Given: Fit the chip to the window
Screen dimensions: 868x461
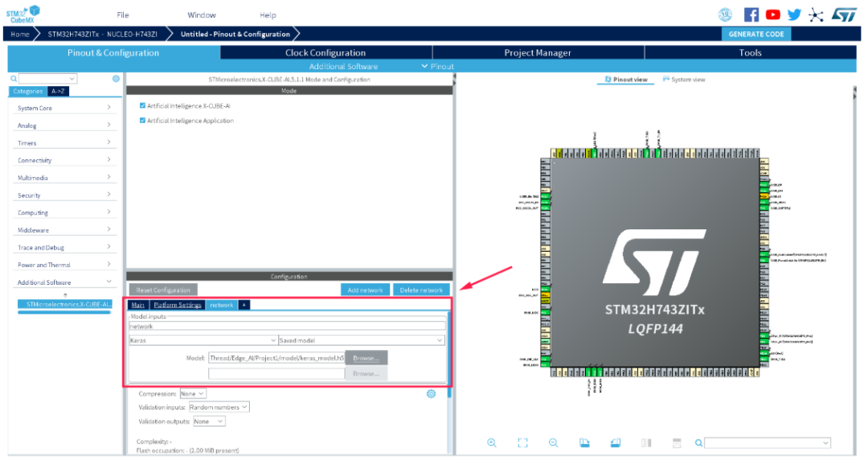Looking at the screenshot, I should point(522,442).
